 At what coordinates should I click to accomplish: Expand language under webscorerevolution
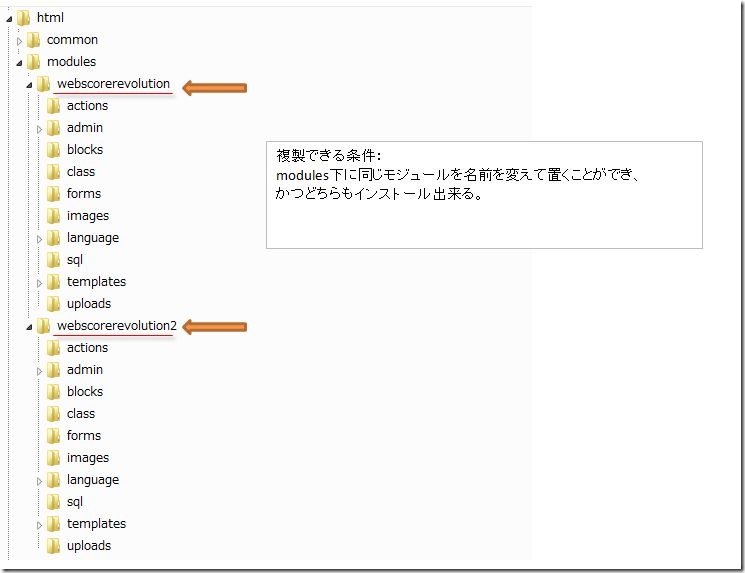[x=39, y=239]
